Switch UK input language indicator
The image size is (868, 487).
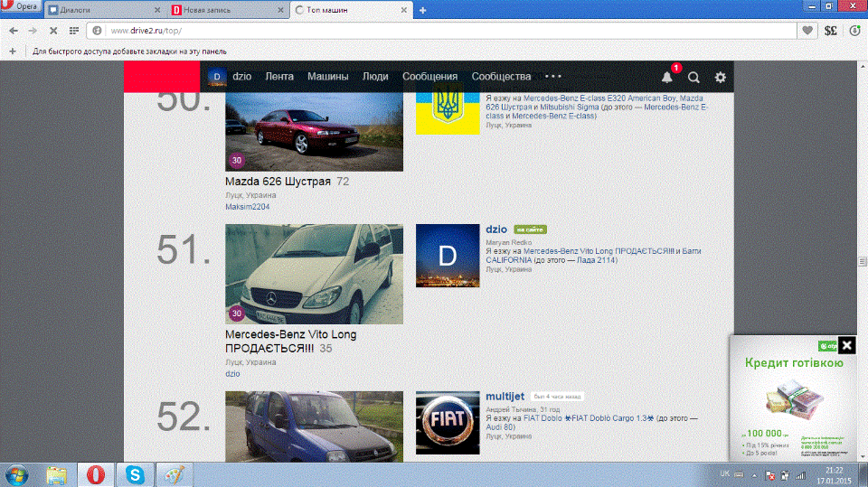coord(724,473)
